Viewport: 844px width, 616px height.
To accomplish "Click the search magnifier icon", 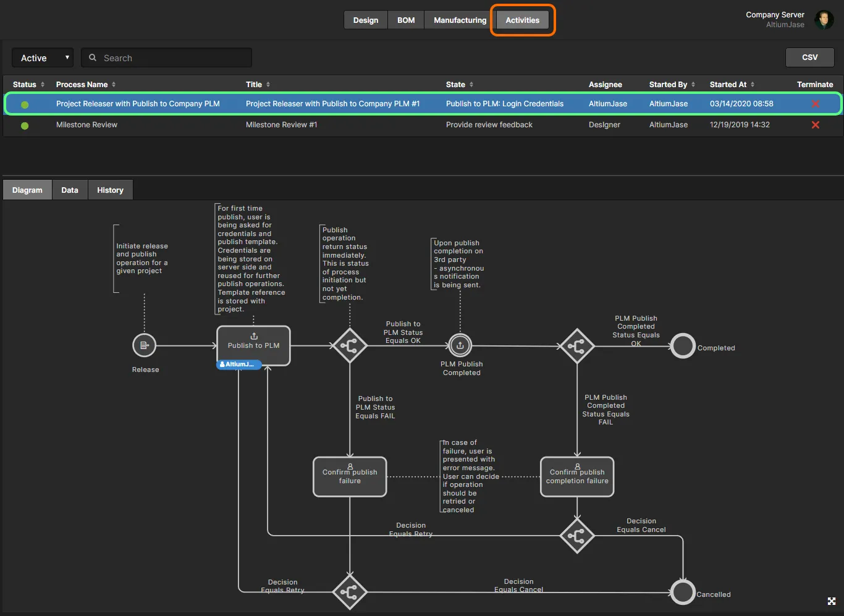I will click(93, 57).
